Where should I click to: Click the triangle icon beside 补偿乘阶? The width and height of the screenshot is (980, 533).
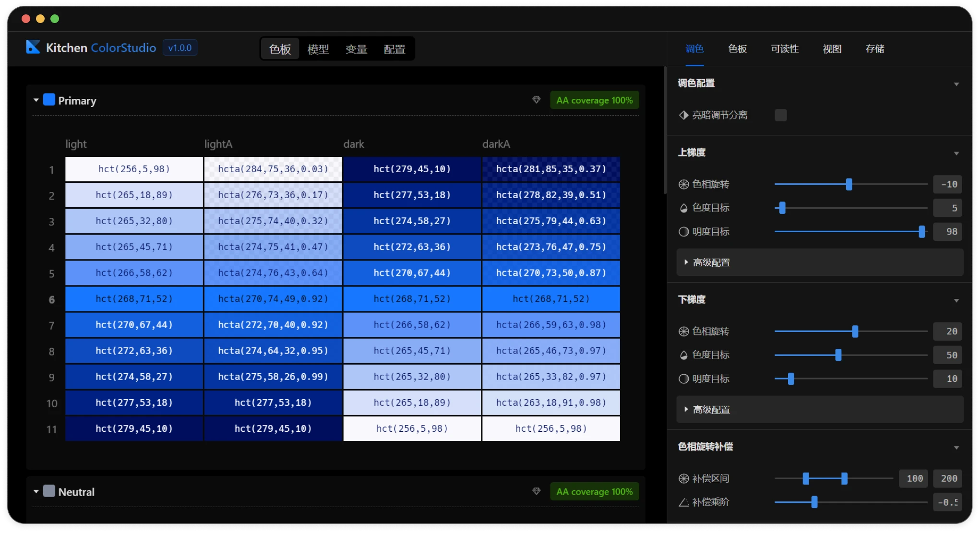(x=683, y=502)
